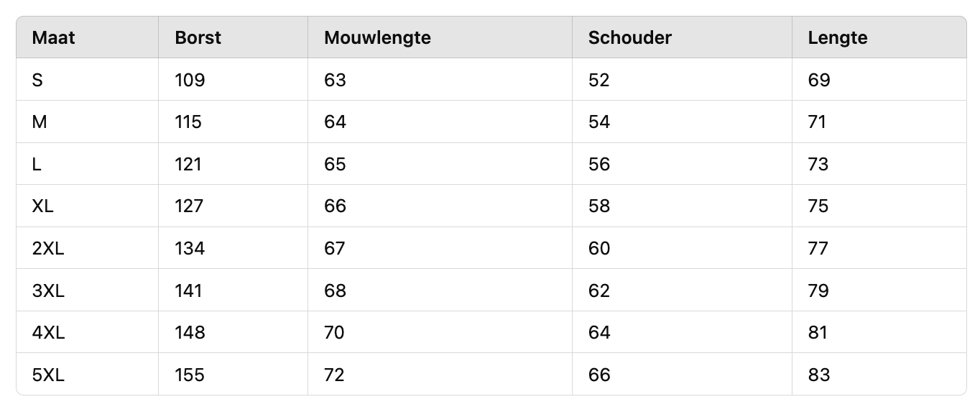The image size is (980, 407).
Task: Click Lengte value 69 for size S
Action: click(x=819, y=80)
